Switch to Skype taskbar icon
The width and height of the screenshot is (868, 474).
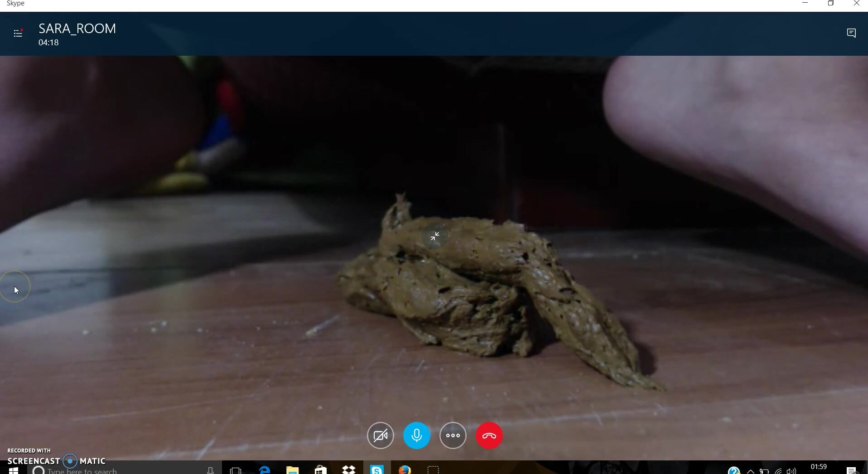point(377,470)
